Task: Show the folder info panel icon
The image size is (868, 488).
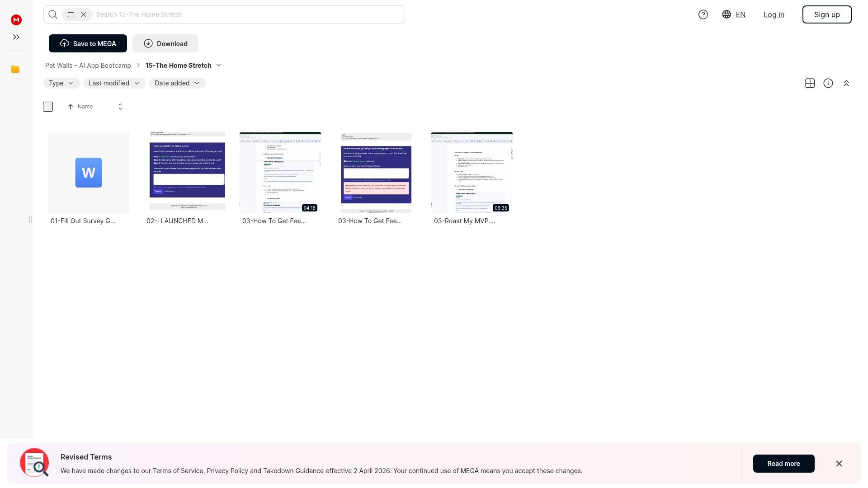Action: pos(828,83)
